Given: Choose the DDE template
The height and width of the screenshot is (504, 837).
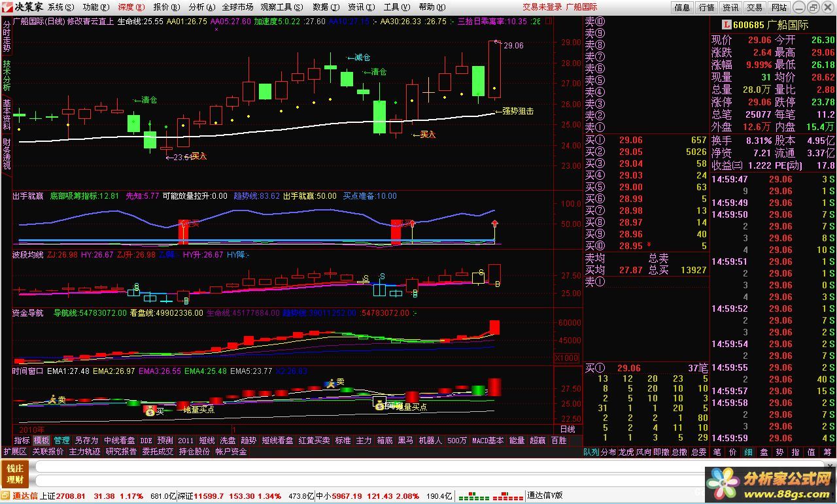Looking at the screenshot, I should pyautogui.click(x=146, y=441).
